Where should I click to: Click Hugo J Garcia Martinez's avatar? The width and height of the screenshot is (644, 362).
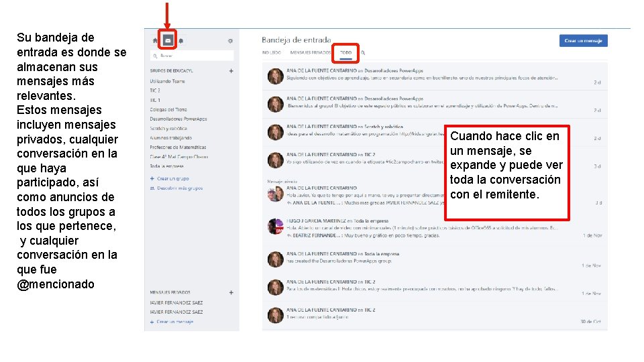coord(275,226)
